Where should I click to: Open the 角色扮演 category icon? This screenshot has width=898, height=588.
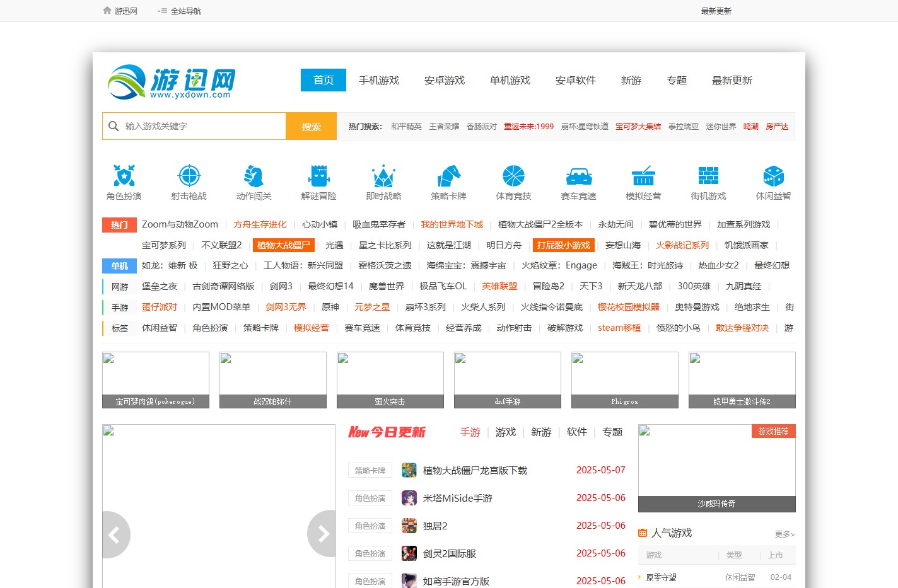click(x=124, y=176)
